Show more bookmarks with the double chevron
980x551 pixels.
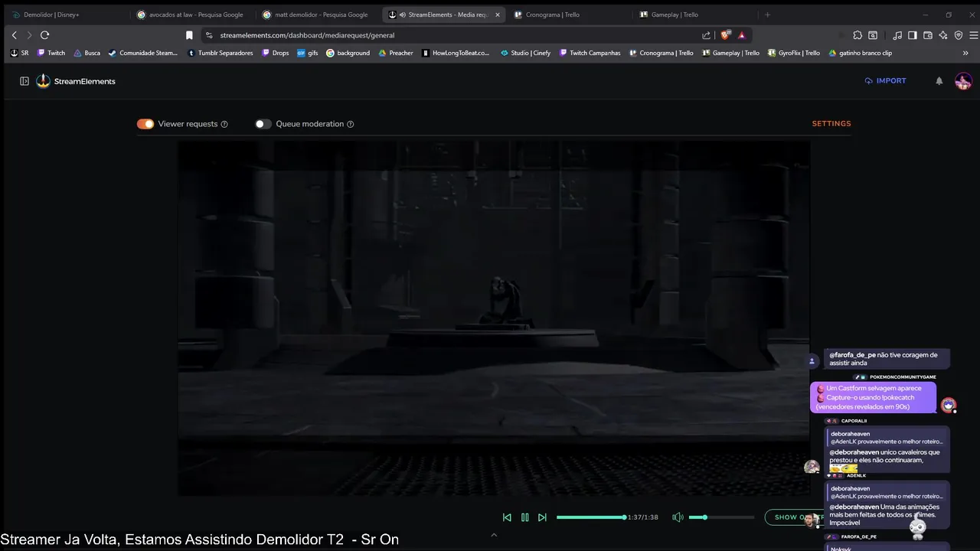(965, 53)
